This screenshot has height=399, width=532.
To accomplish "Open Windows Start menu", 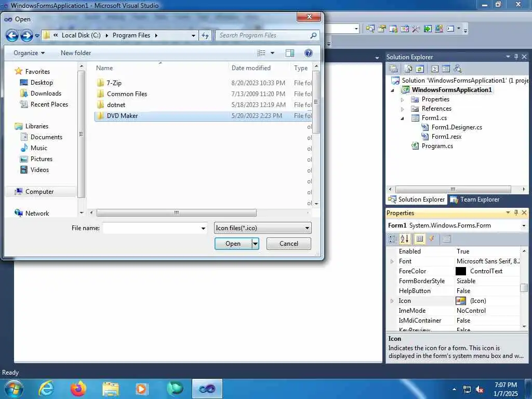I will (14, 389).
